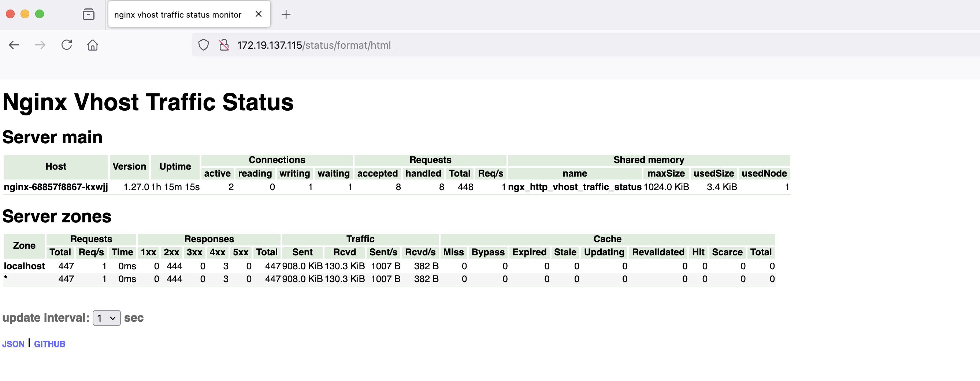Click the Revalidated cache column header

pos(658,252)
